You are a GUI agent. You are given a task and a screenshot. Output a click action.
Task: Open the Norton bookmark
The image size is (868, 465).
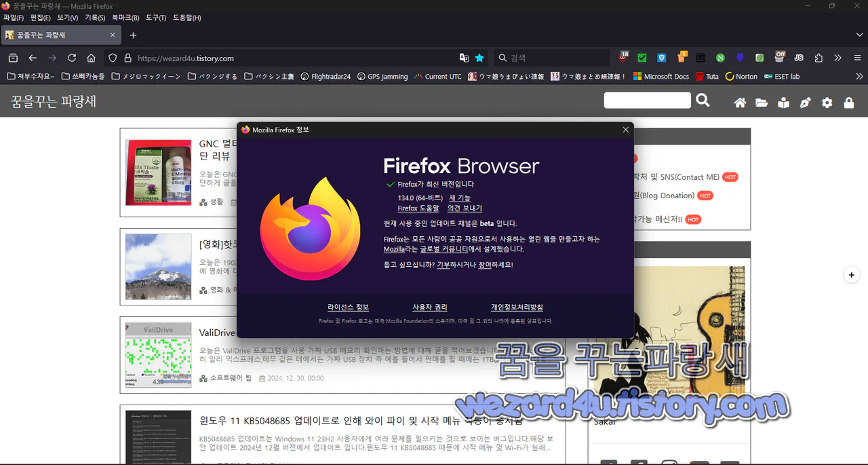coord(741,77)
